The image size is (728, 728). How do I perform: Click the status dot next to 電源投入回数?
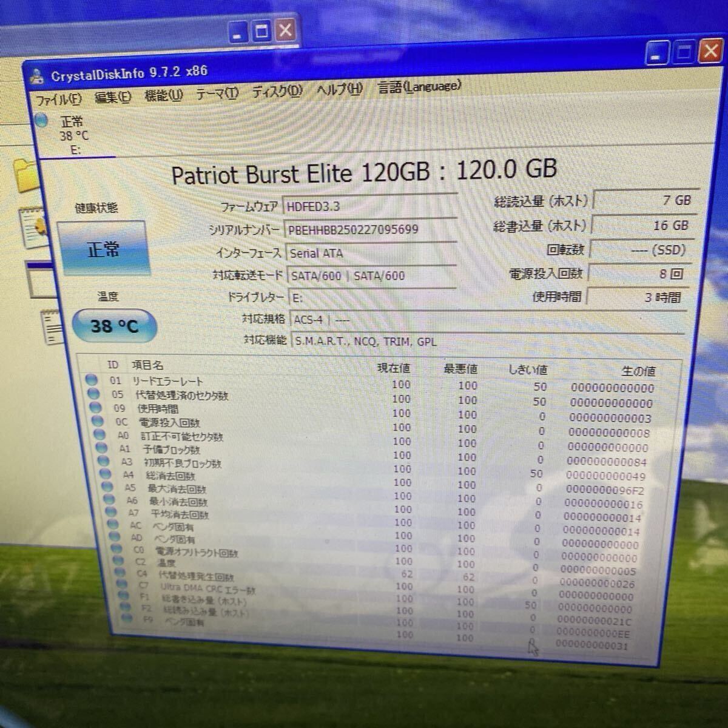pyautogui.click(x=98, y=420)
